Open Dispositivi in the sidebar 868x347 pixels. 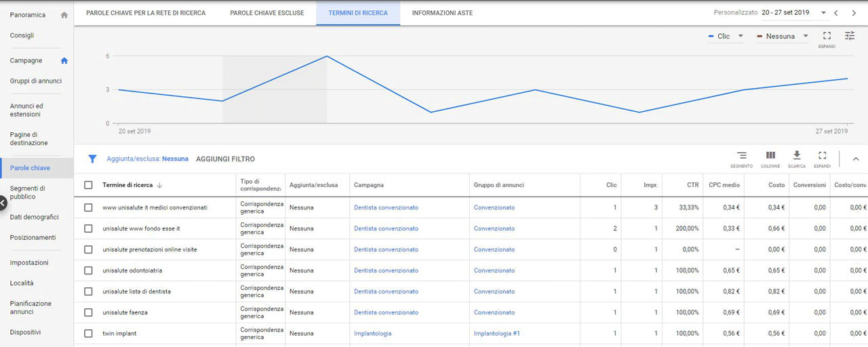[25, 332]
